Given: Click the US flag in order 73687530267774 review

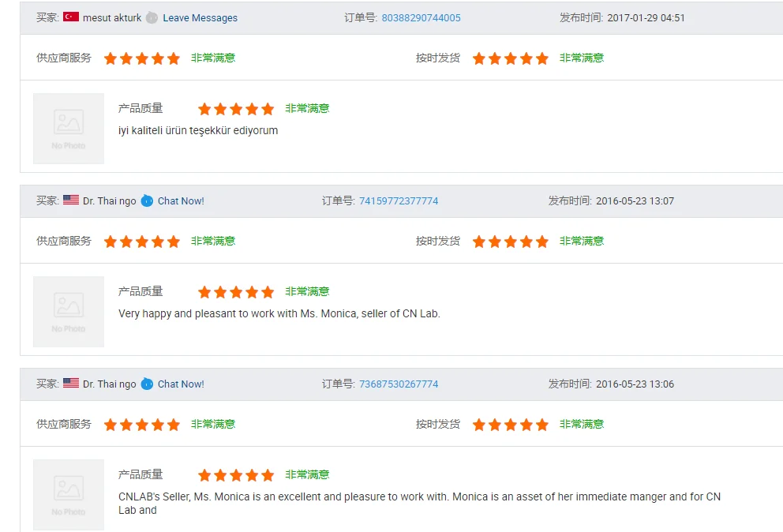Looking at the screenshot, I should pos(71,383).
